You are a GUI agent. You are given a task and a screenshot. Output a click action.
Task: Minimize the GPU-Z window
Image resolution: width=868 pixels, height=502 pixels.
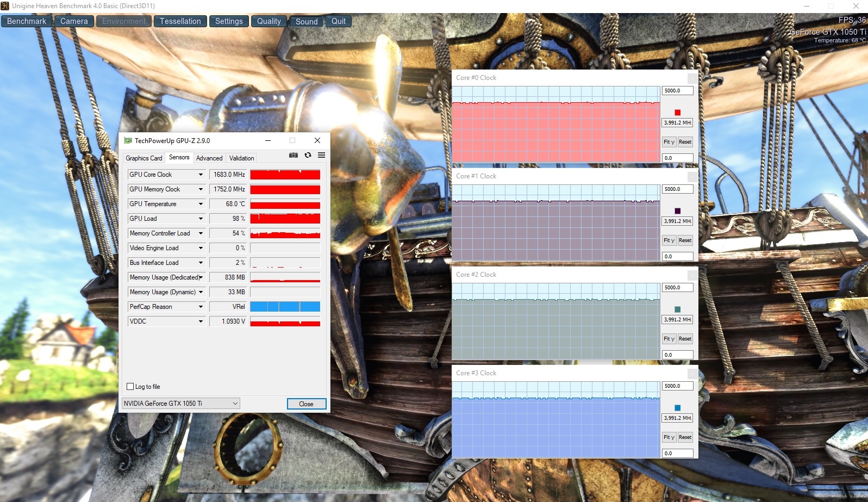click(x=267, y=140)
